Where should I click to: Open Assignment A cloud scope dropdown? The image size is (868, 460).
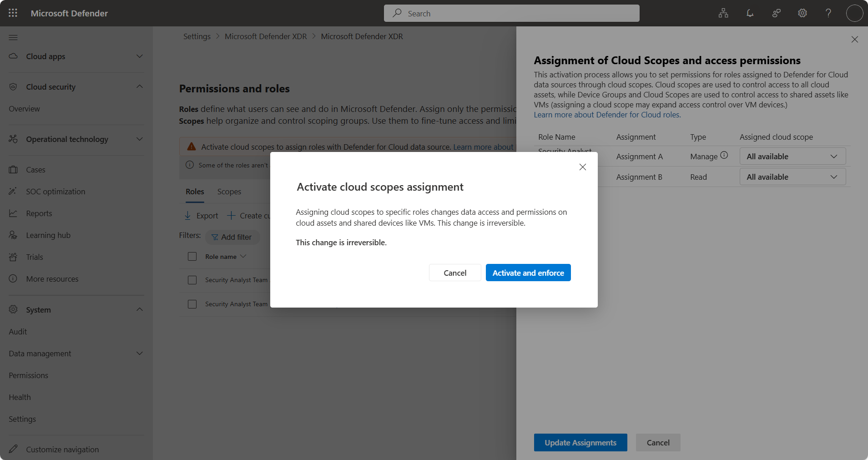coord(792,157)
